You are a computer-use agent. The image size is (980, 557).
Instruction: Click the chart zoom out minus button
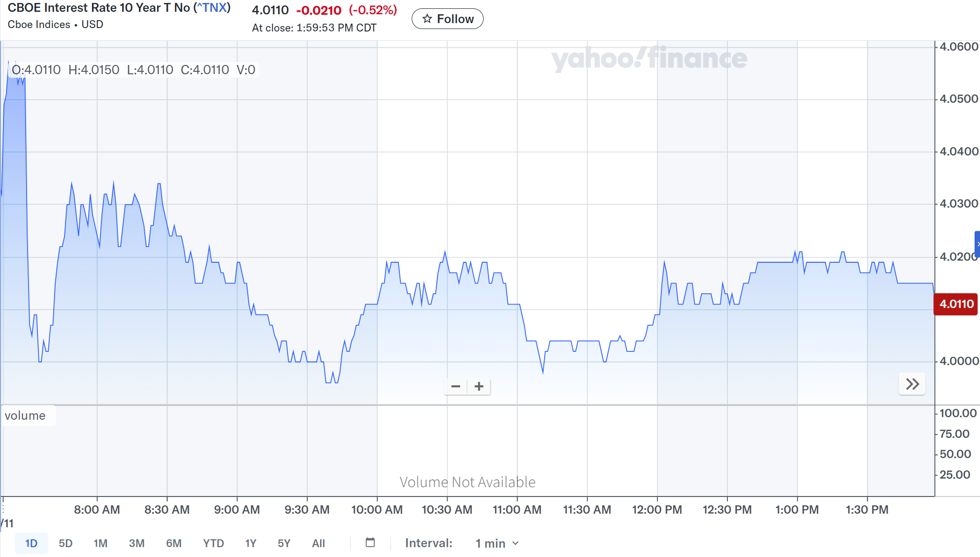click(456, 386)
